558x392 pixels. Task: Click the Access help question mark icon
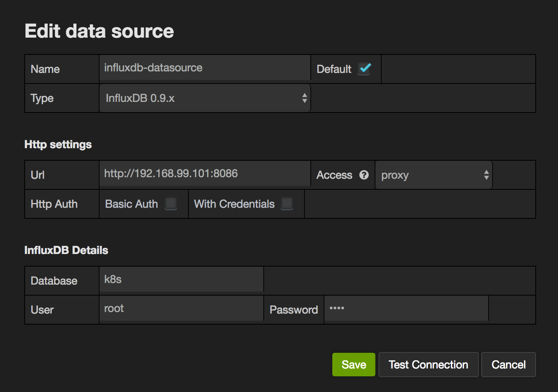(364, 175)
